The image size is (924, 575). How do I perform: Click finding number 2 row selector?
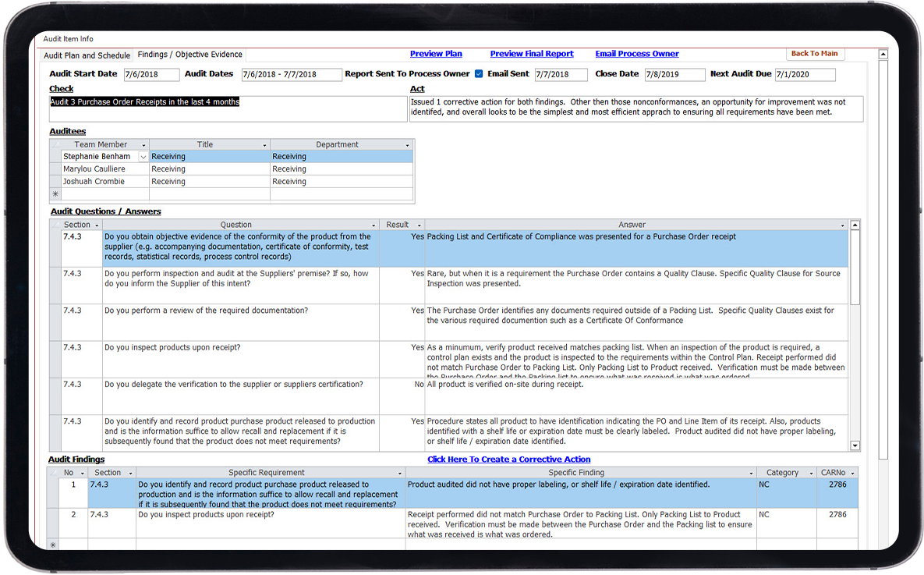(x=53, y=524)
